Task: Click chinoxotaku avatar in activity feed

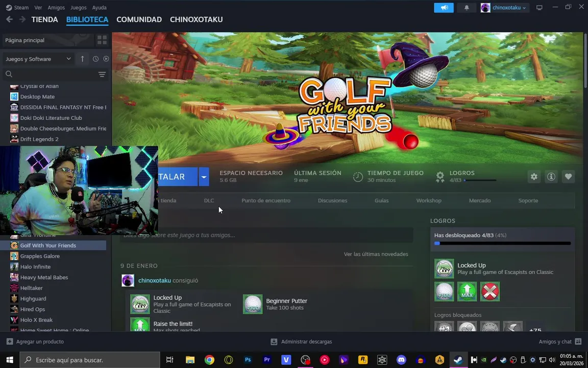Action: pyautogui.click(x=128, y=281)
